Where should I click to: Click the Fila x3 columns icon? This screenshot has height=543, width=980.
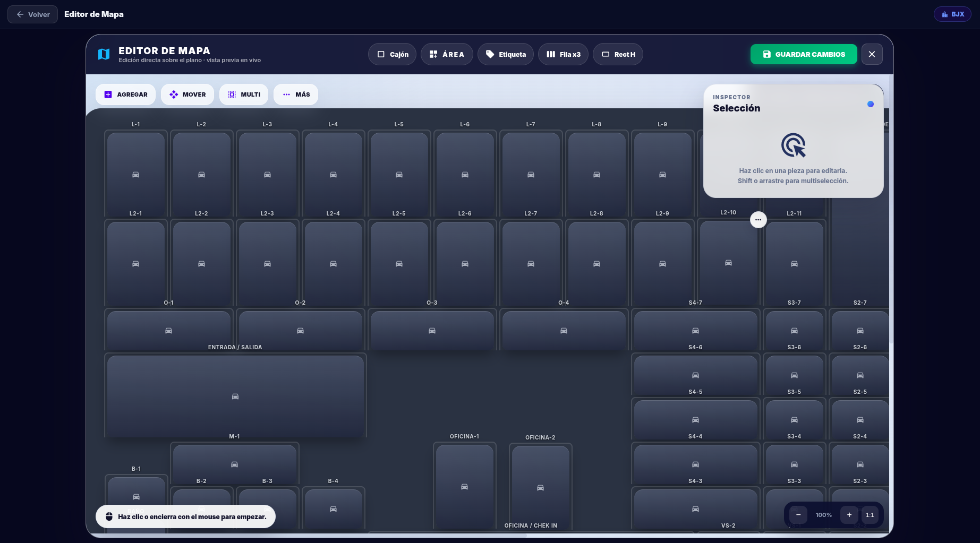[551, 54]
